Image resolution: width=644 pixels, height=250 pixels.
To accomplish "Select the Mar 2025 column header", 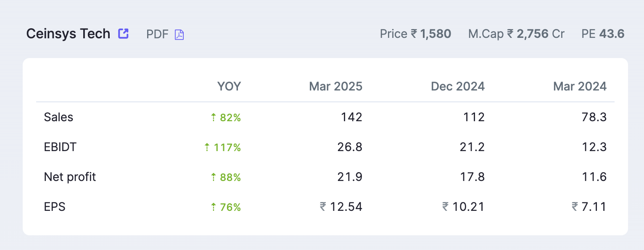I will tap(335, 86).
